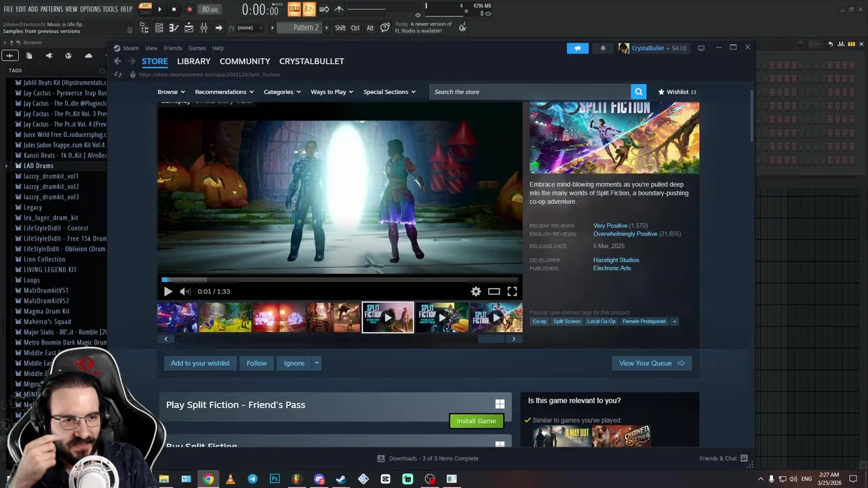
Task: Click the Split Screen tag
Action: click(567, 321)
